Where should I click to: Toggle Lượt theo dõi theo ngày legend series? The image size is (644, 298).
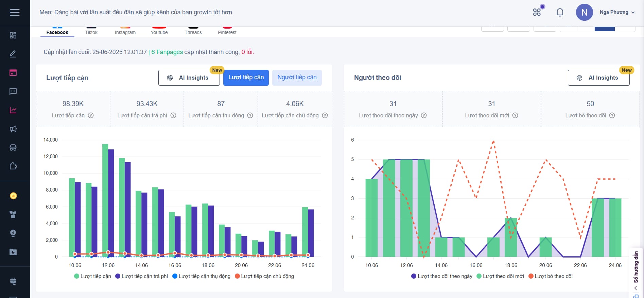point(442,276)
